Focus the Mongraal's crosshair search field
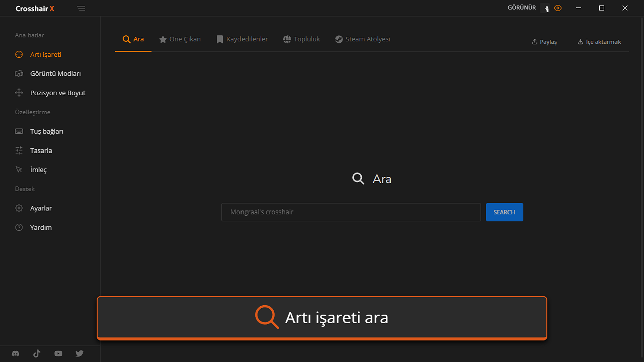Viewport: 644px width, 362px height. coord(351,212)
